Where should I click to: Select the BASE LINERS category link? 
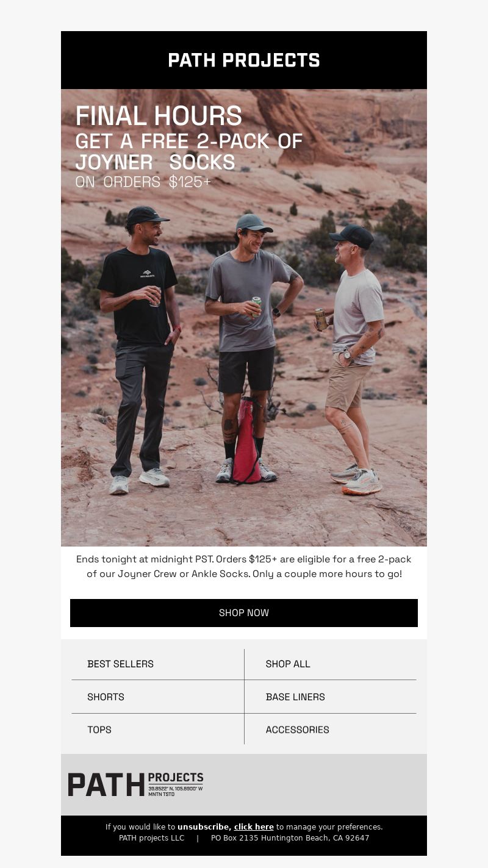295,697
